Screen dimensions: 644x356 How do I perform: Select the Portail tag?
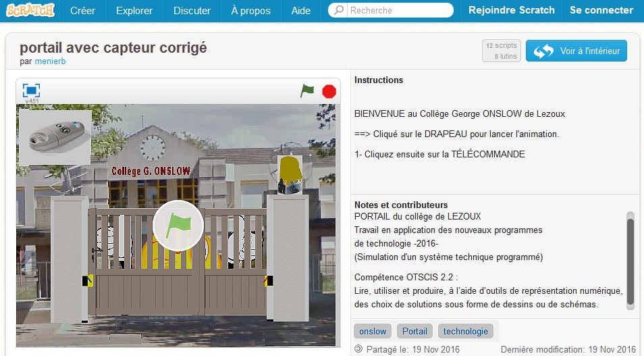(414, 331)
